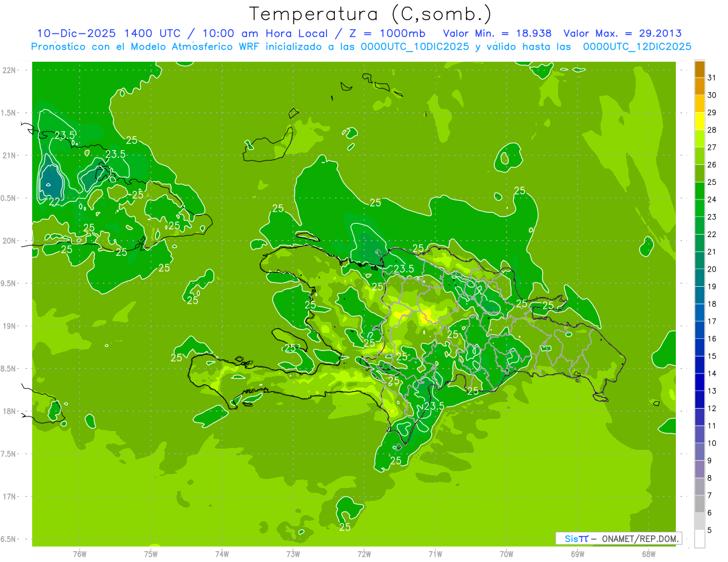Click the white "22" contour label over Cuba
The width and height of the screenshot is (728, 562).
click(x=55, y=202)
